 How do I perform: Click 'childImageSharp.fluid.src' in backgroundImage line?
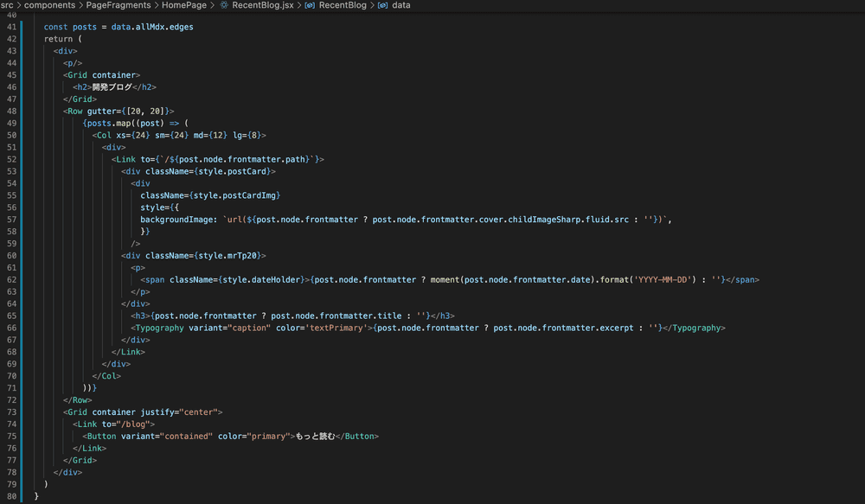pos(568,220)
